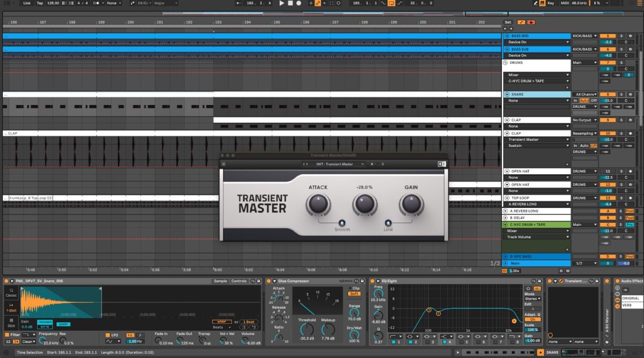Select the A comparison slot in the plugin header
The height and width of the screenshot is (358, 644).
click(372, 164)
